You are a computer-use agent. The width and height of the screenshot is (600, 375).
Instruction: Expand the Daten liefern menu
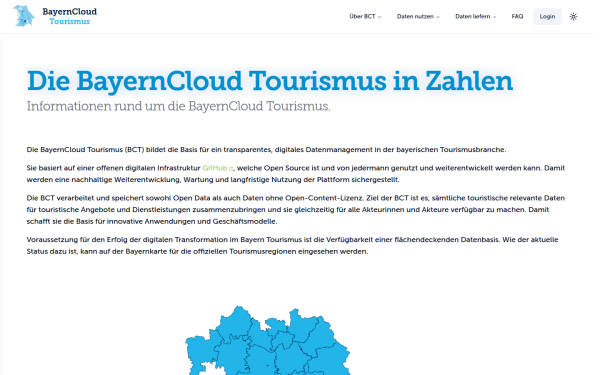pyautogui.click(x=476, y=16)
